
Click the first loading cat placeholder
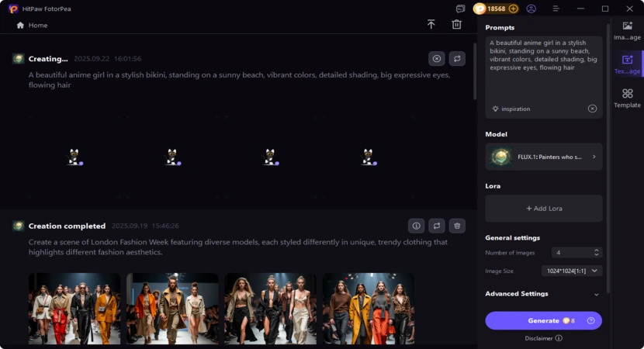(x=75, y=157)
